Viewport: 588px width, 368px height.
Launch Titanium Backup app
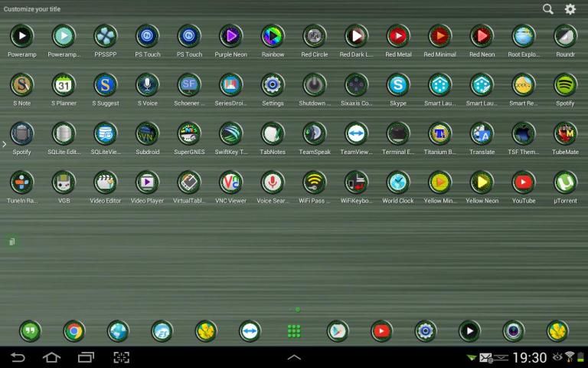(x=439, y=133)
